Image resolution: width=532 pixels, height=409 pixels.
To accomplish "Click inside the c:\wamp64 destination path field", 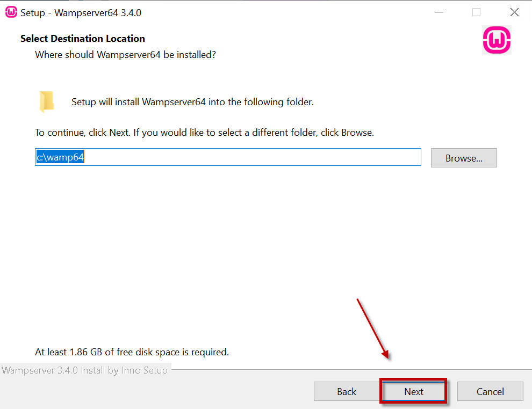I will [228, 158].
